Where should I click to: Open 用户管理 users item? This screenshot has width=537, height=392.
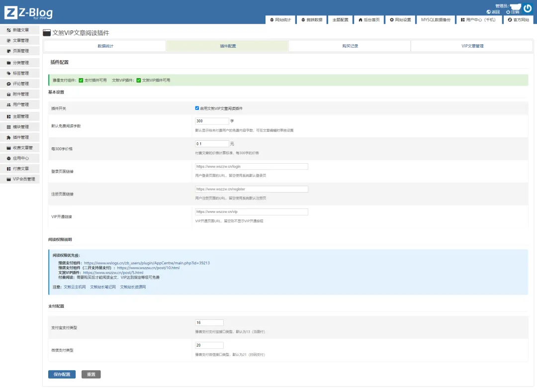point(20,104)
